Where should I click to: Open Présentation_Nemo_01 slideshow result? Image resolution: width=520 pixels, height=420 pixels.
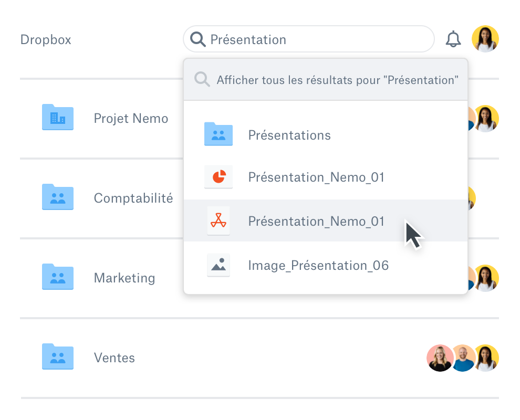pos(326,177)
